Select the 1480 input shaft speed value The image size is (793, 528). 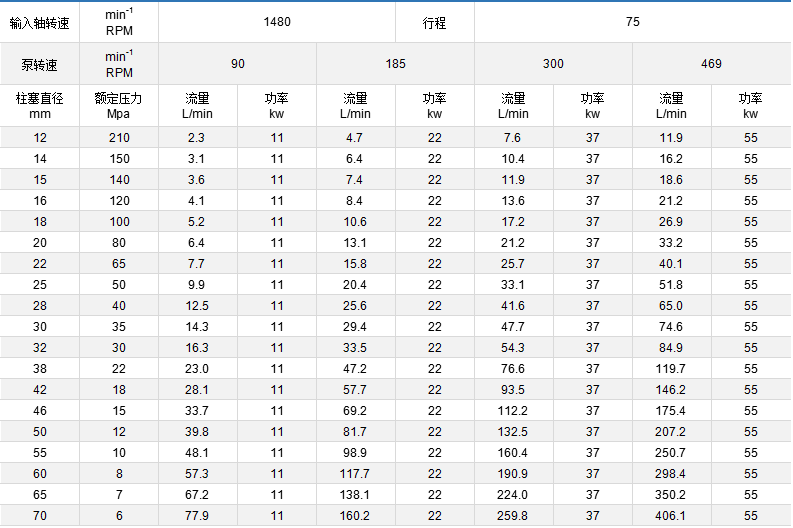tap(277, 21)
